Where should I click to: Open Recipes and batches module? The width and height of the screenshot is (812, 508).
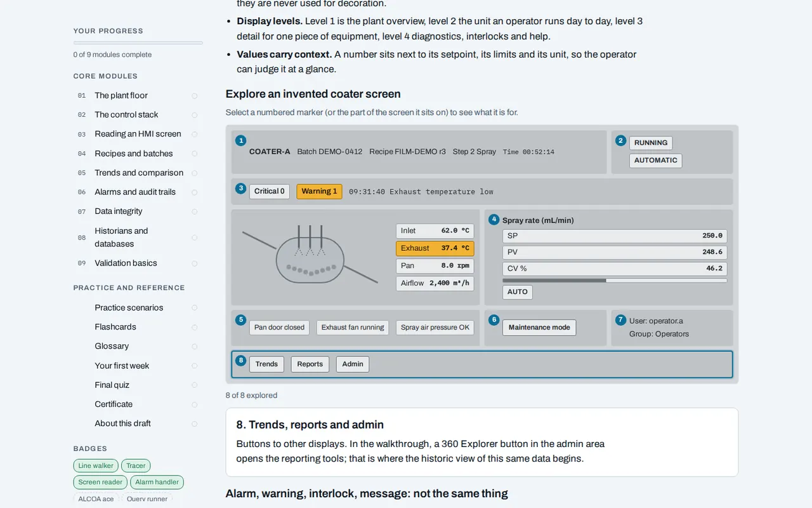[x=138, y=154]
